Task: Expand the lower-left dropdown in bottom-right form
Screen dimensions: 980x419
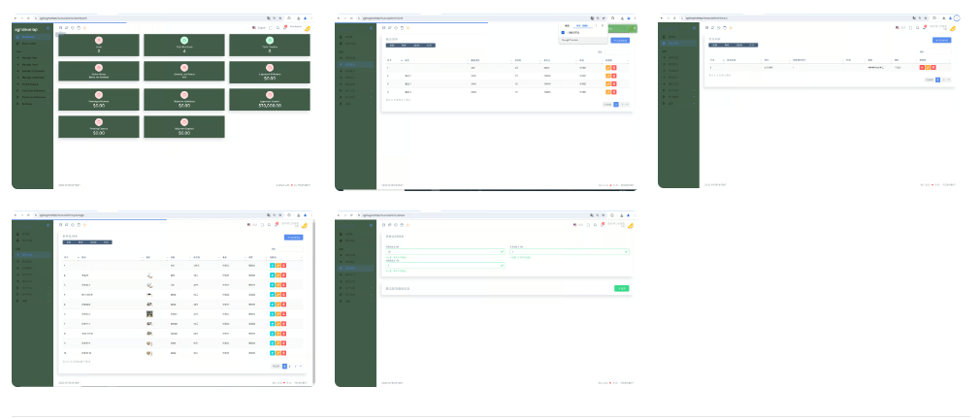Action: coord(445,266)
